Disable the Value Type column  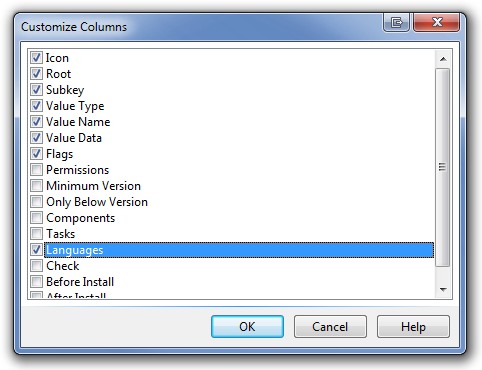click(x=36, y=106)
